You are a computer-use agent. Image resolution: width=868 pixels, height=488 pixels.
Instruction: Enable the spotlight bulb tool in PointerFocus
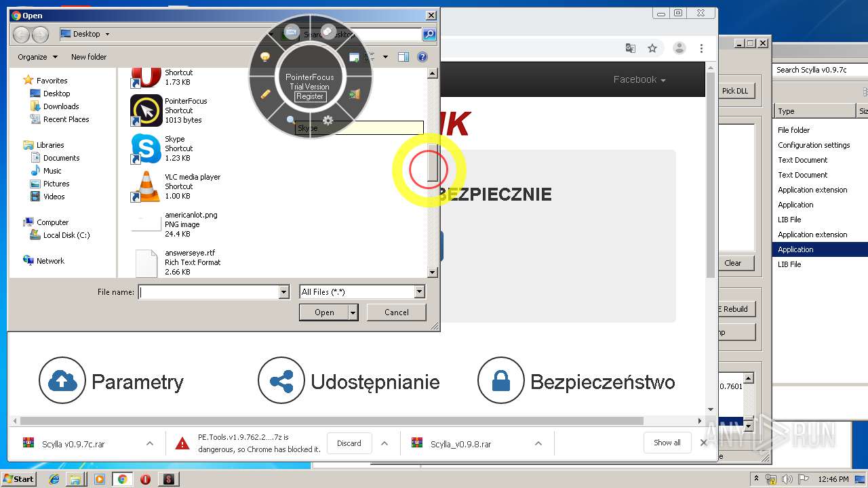pyautogui.click(x=265, y=57)
